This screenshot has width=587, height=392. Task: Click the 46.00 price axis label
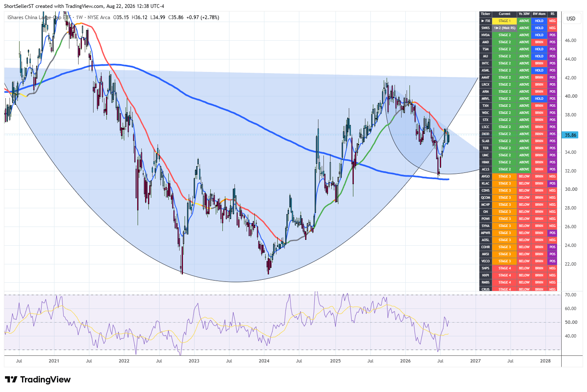pos(571,41)
